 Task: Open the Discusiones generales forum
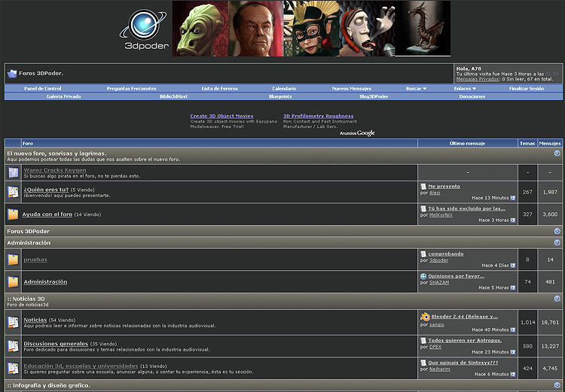click(56, 343)
